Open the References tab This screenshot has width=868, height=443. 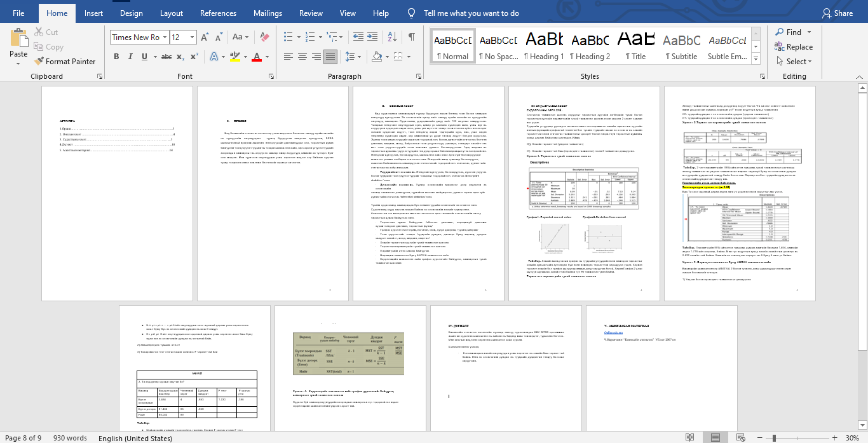pos(218,13)
